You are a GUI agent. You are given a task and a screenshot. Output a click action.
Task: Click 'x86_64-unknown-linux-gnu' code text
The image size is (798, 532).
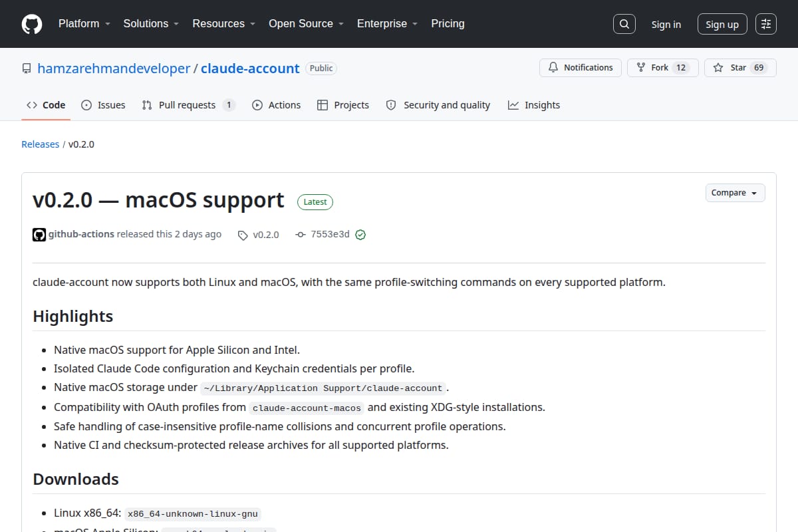(193, 514)
